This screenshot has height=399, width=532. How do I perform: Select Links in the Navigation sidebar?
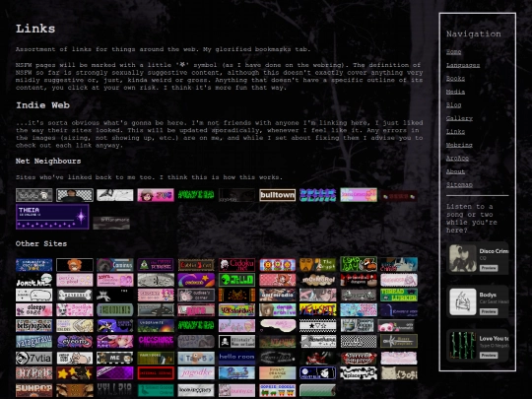pos(455,131)
